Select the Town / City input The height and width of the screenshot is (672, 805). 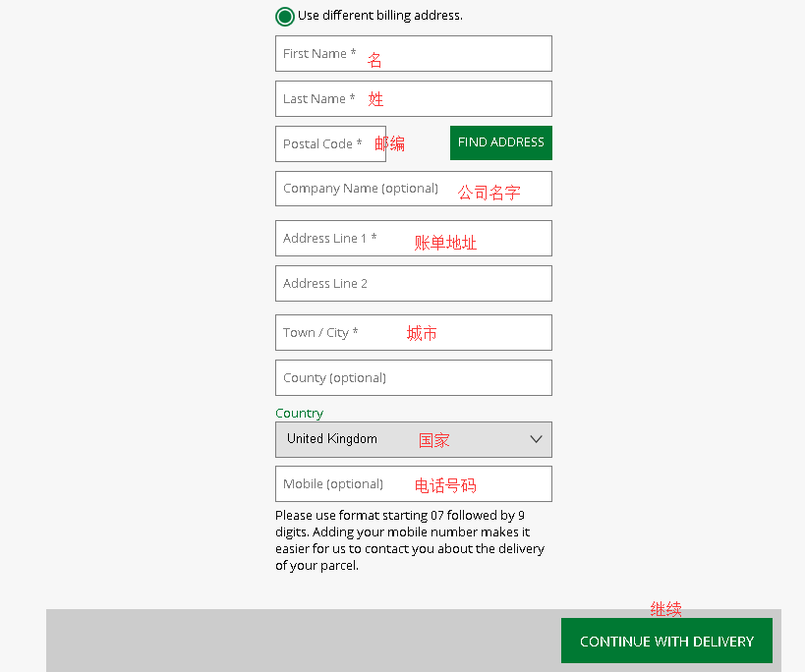(x=413, y=333)
